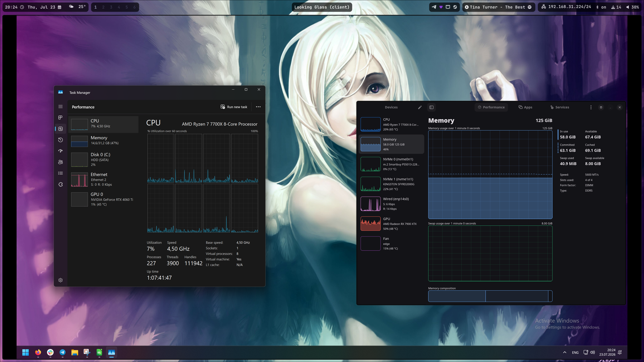
Task: Open the calendar icon next to the date
Action: coord(60,7)
